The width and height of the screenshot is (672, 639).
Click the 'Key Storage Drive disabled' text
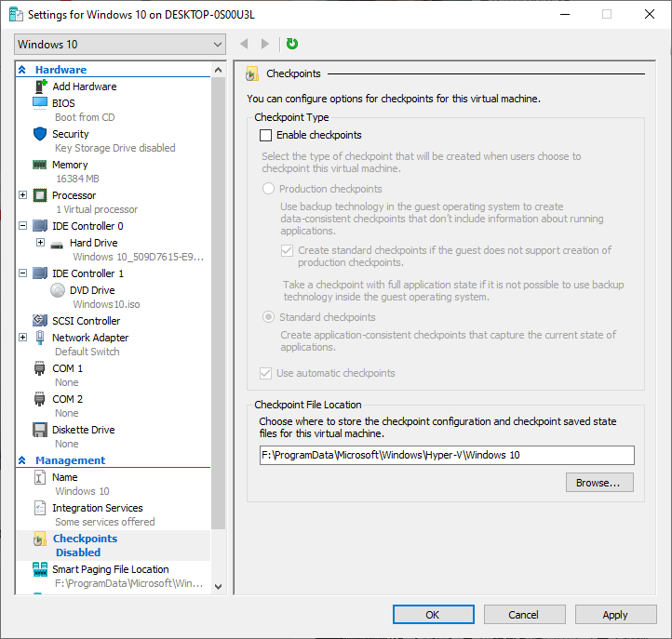(x=114, y=148)
